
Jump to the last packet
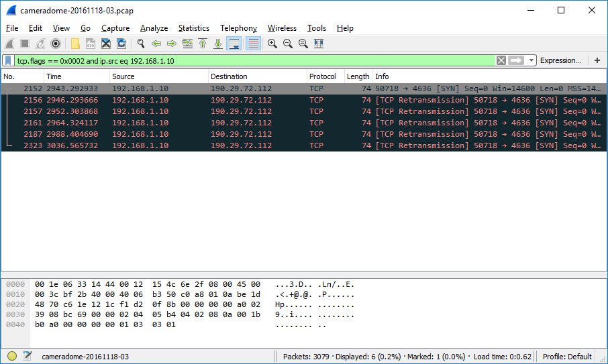218,44
